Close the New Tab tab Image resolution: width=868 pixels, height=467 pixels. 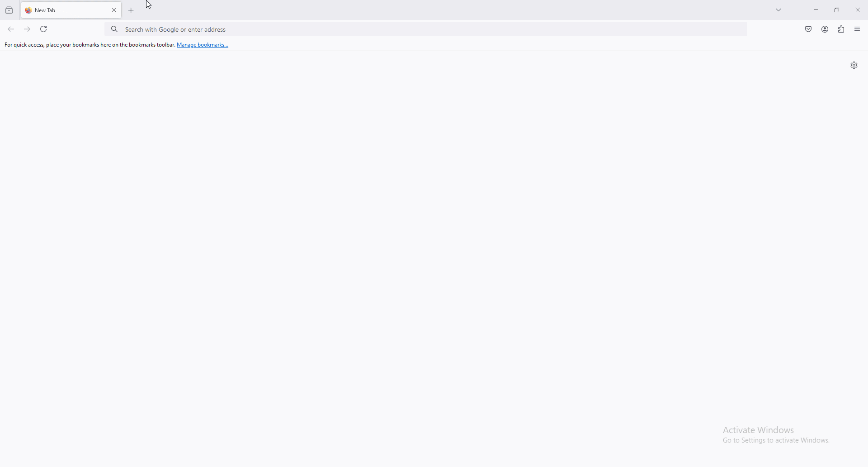[114, 10]
